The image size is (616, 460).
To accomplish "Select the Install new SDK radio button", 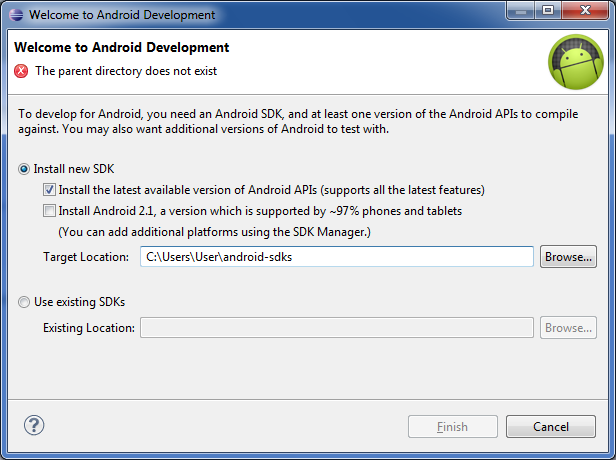I will tap(24, 169).
